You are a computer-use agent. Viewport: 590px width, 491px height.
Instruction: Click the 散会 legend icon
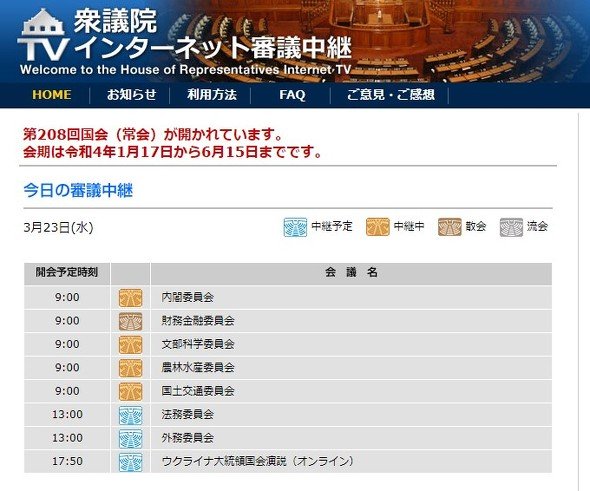point(450,227)
